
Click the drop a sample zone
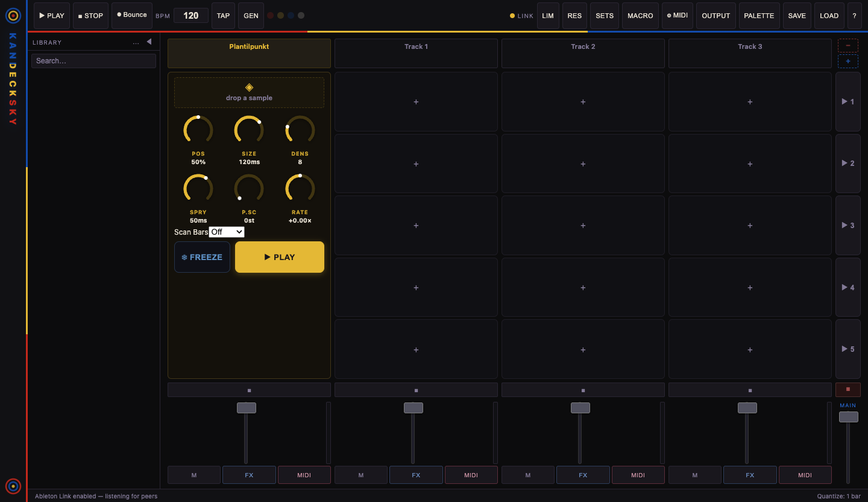point(249,92)
